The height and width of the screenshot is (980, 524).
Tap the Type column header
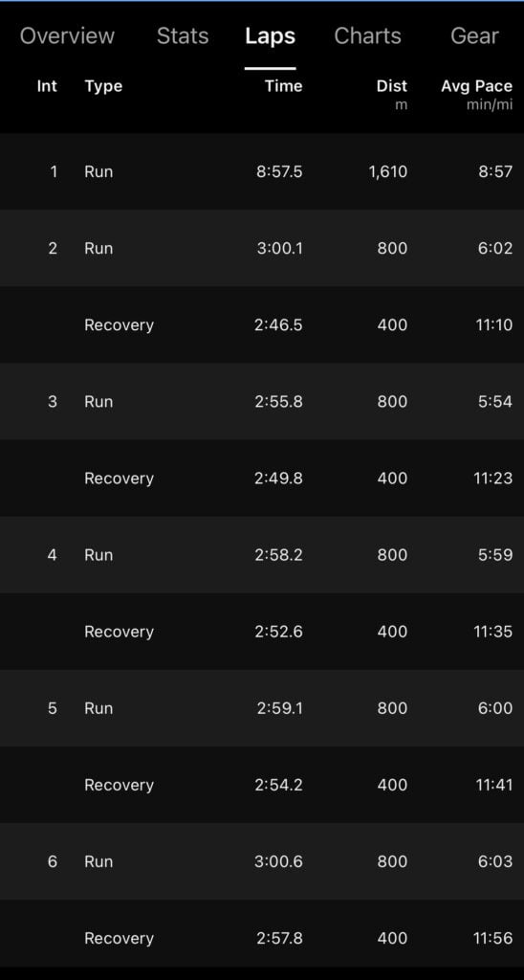pyautogui.click(x=103, y=86)
